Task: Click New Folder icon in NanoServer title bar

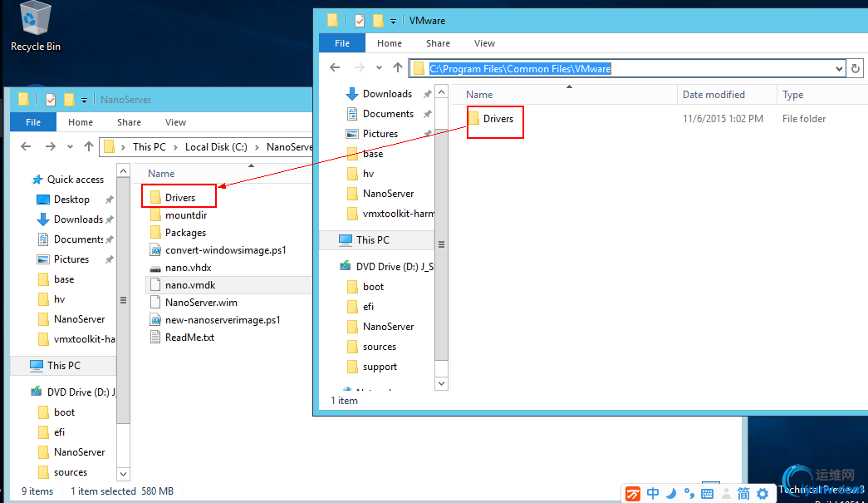Action: (x=69, y=100)
